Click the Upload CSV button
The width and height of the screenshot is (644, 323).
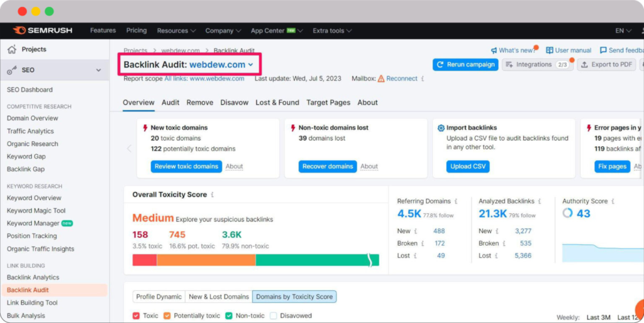468,166
